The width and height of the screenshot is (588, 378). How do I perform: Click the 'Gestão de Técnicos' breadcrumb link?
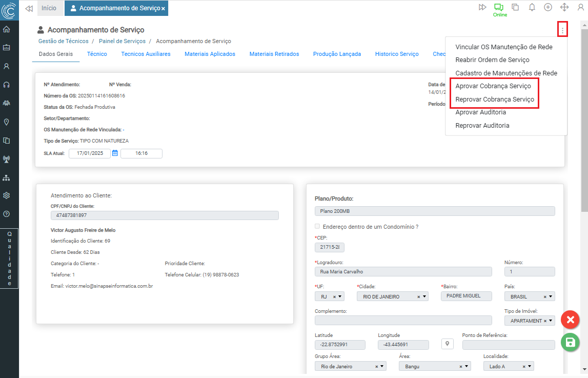point(63,41)
